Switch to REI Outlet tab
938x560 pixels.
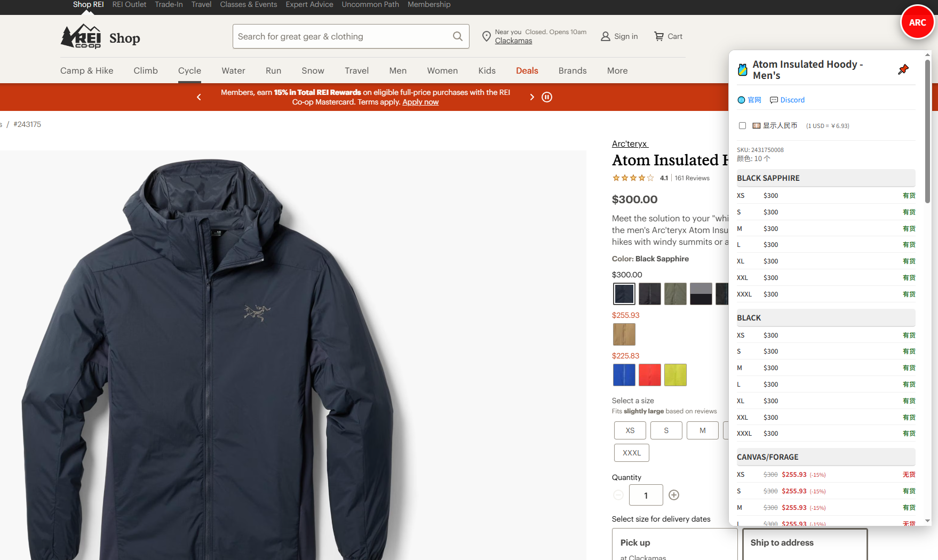[129, 4]
